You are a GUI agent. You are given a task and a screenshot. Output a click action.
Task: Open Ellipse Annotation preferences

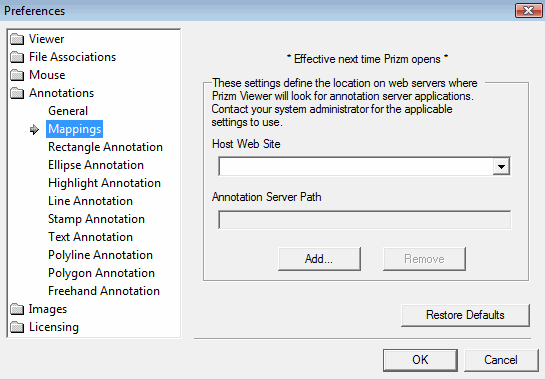[x=96, y=165]
